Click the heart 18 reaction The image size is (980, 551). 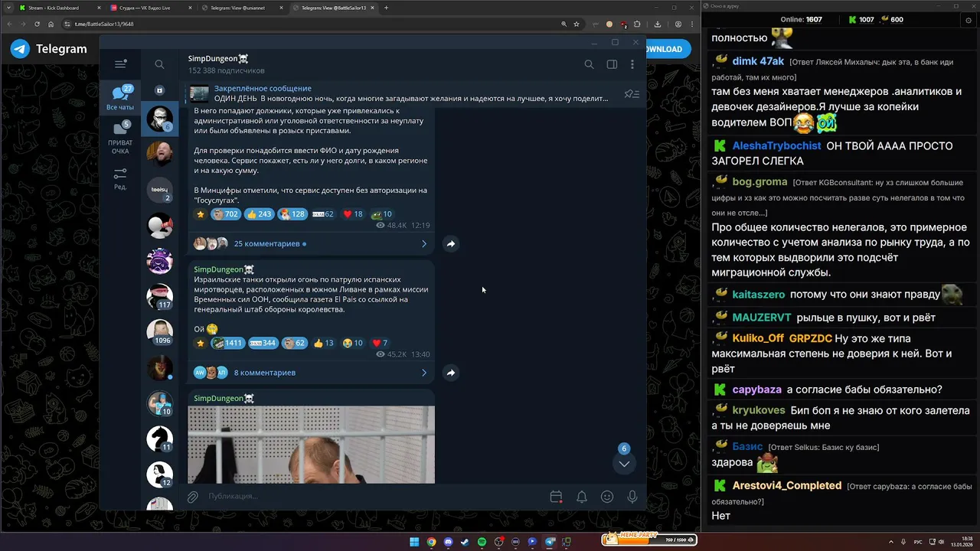[353, 214]
